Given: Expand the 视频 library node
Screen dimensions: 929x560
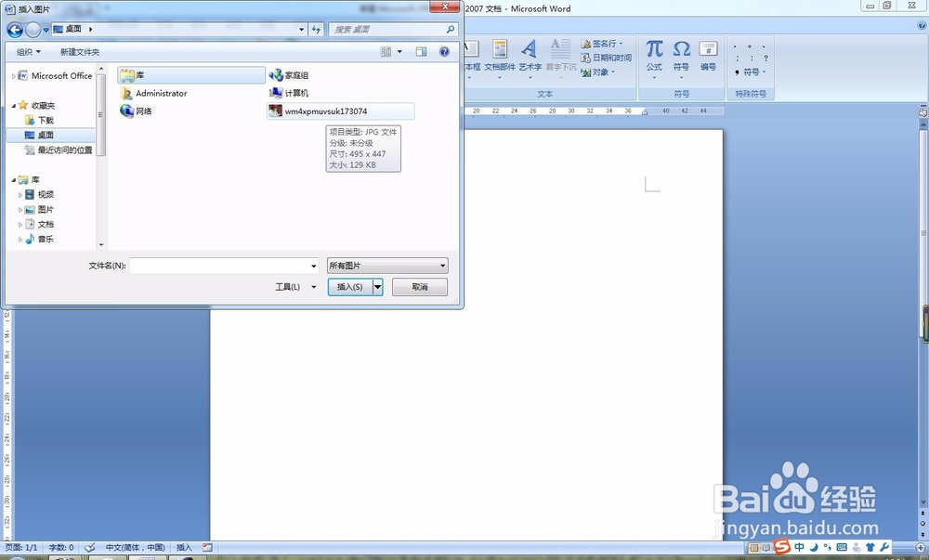Looking at the screenshot, I should [x=20, y=195].
